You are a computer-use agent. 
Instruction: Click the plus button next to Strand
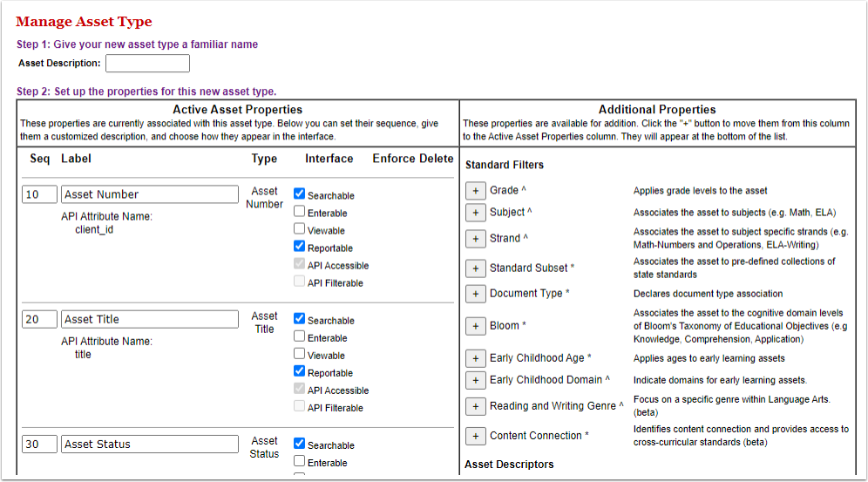(476, 239)
